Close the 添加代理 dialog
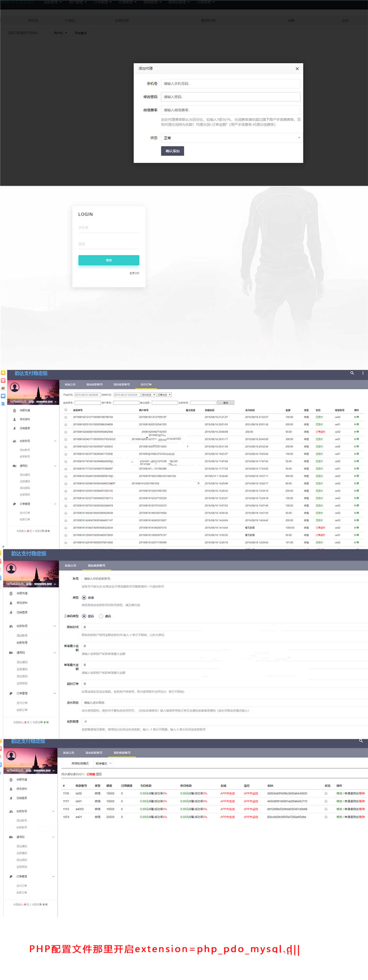Screen dimensions: 368x980 [x=297, y=69]
